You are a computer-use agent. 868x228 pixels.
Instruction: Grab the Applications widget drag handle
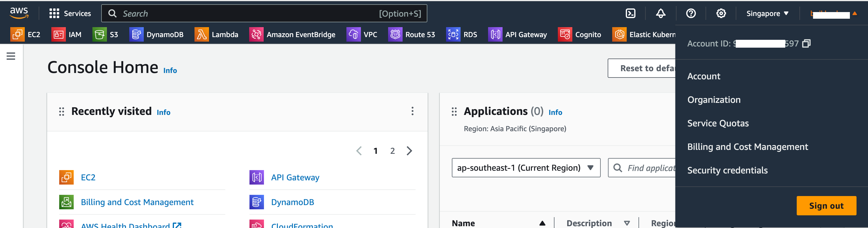coord(454,112)
